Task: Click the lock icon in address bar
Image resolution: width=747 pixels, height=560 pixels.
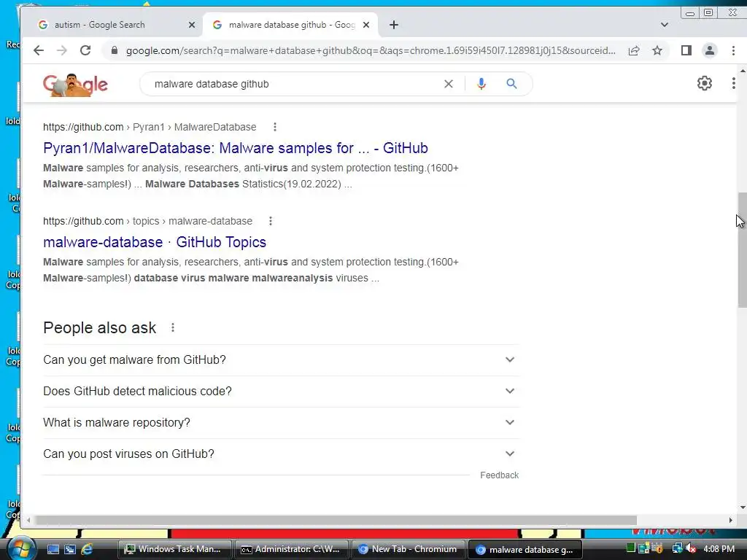Action: (115, 50)
